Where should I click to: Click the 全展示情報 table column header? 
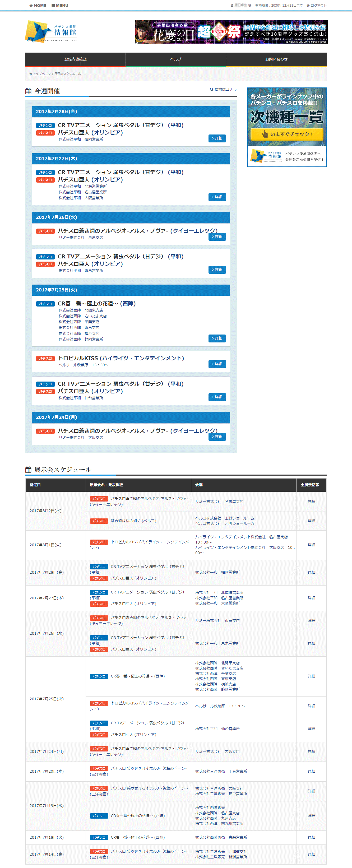click(x=311, y=485)
